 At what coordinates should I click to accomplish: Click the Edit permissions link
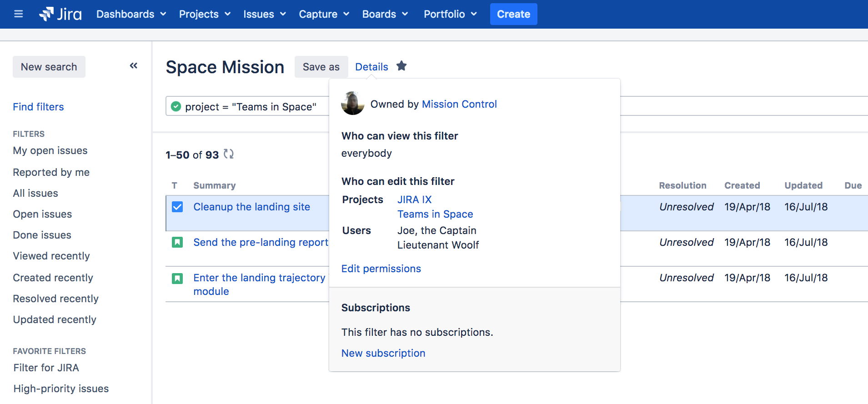(381, 269)
